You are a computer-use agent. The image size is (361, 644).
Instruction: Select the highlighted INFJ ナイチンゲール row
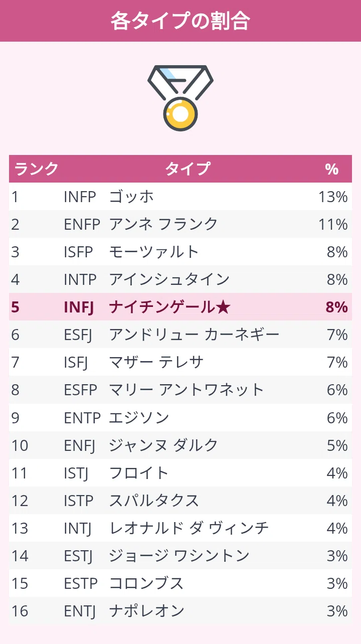[180, 307]
